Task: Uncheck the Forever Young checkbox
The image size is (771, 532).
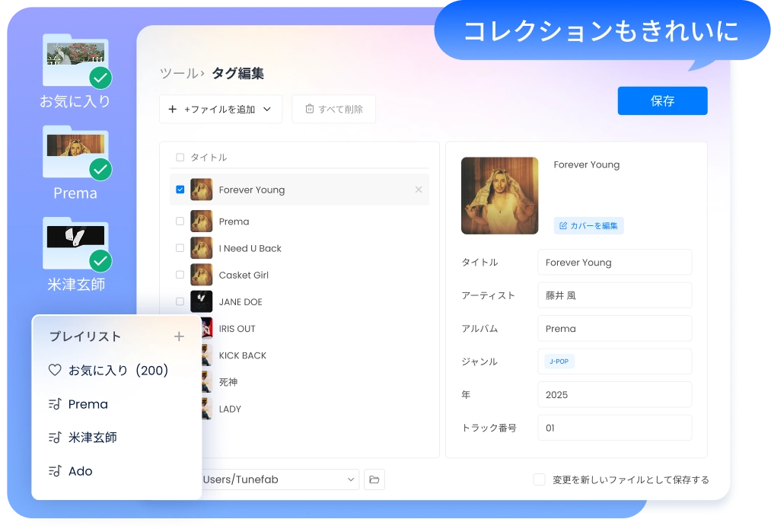Action: pos(180,190)
